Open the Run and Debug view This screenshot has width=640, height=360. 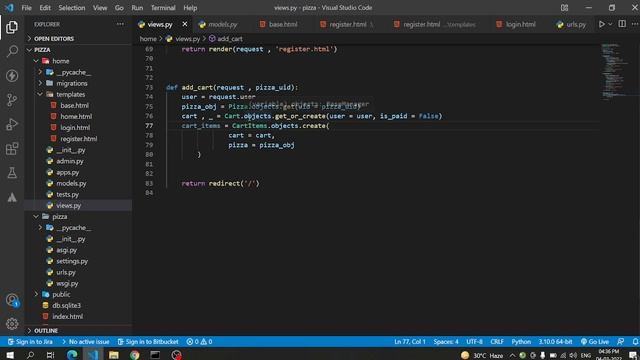pyautogui.click(x=12, y=124)
